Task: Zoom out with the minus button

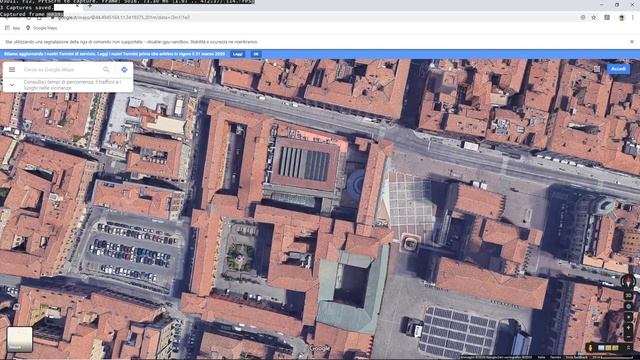Action: point(629,337)
